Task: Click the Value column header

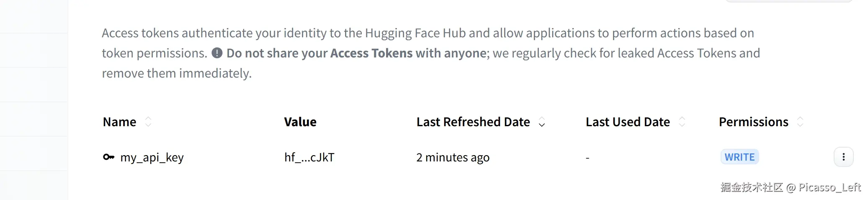Action: (300, 122)
